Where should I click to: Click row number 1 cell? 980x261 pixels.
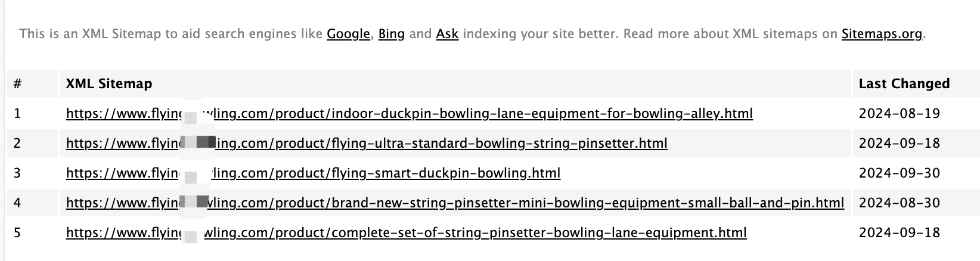coord(17,113)
